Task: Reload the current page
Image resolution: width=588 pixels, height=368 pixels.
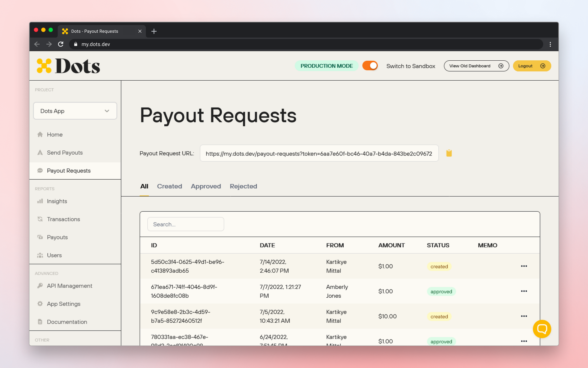Action: (x=61, y=44)
